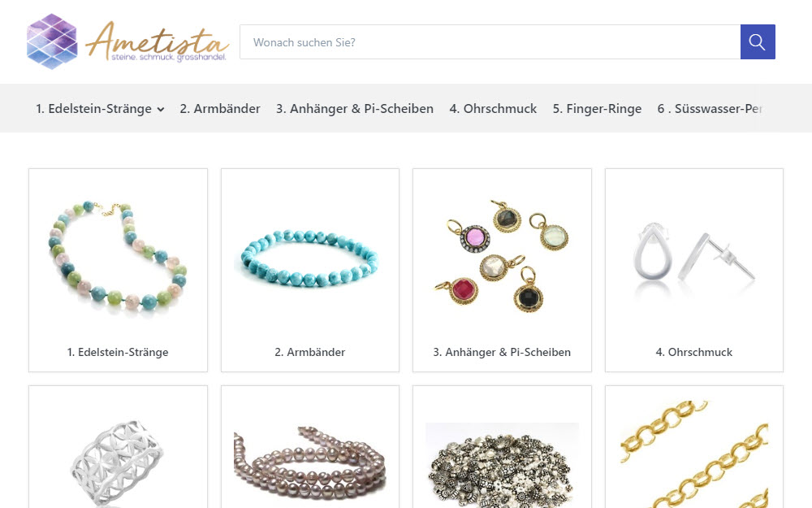The image size is (812, 508).
Task: Click the pearl strand image
Action: click(309, 467)
